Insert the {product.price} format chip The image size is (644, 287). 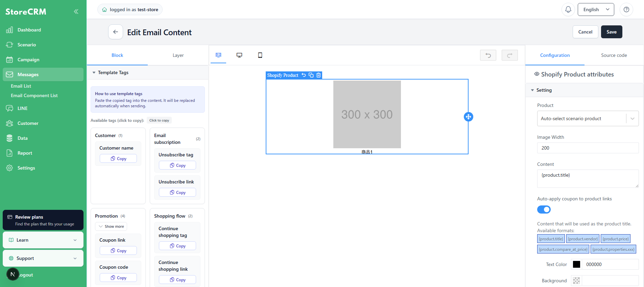616,239
